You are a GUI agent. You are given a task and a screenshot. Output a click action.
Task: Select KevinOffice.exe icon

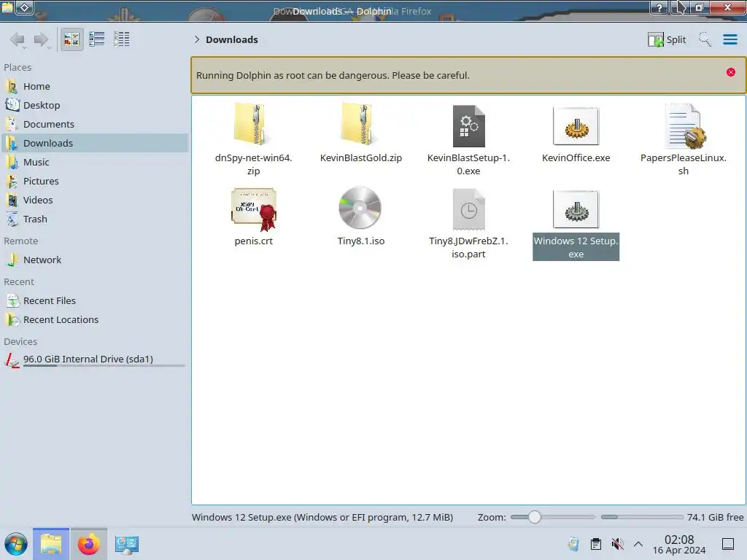(576, 126)
